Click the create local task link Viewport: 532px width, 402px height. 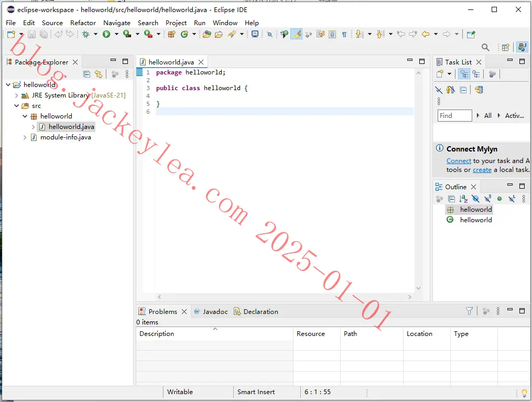pyautogui.click(x=482, y=170)
